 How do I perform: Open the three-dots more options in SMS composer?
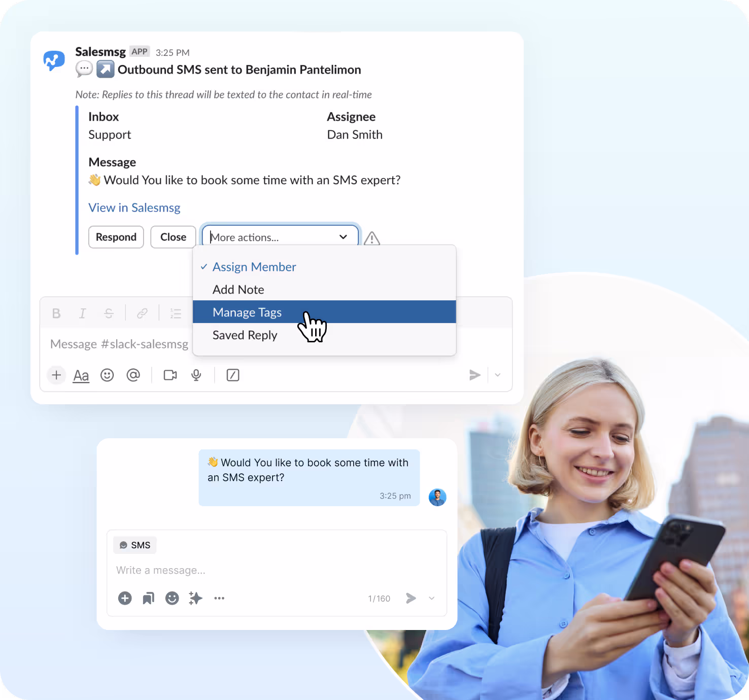click(x=219, y=599)
